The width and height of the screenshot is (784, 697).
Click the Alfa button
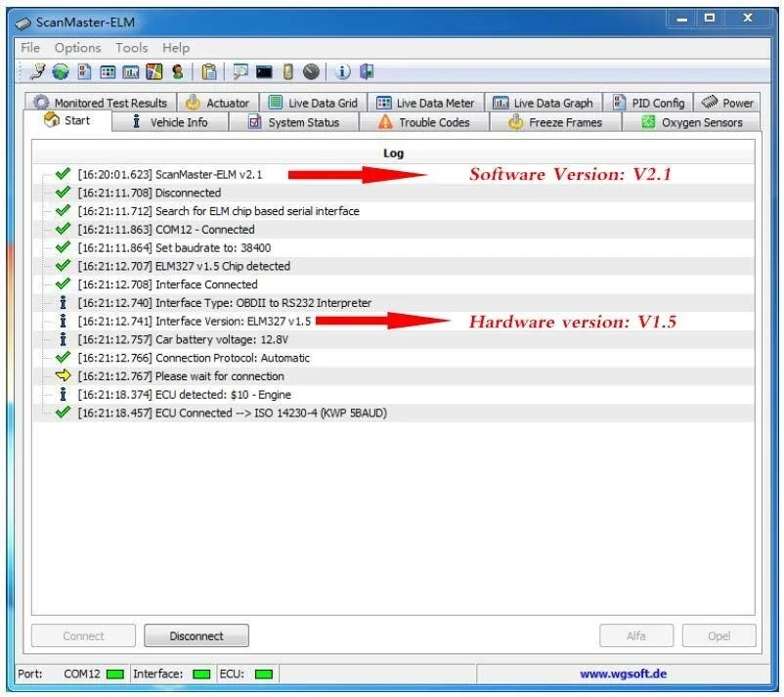(636, 635)
